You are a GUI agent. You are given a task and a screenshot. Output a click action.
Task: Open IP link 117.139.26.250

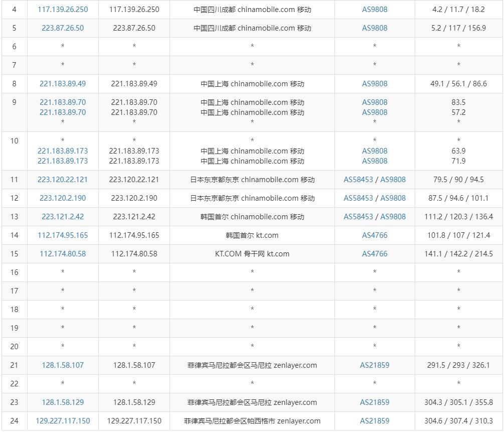click(x=63, y=10)
